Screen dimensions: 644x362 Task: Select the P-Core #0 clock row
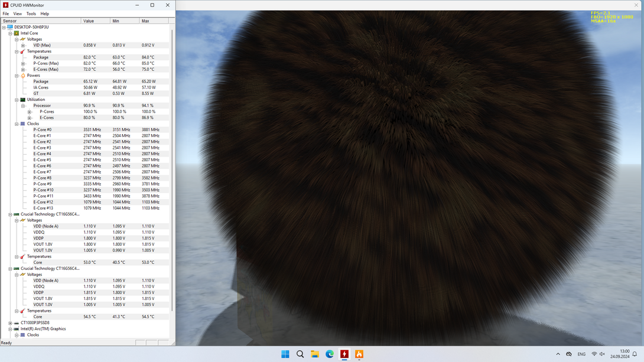coord(43,129)
